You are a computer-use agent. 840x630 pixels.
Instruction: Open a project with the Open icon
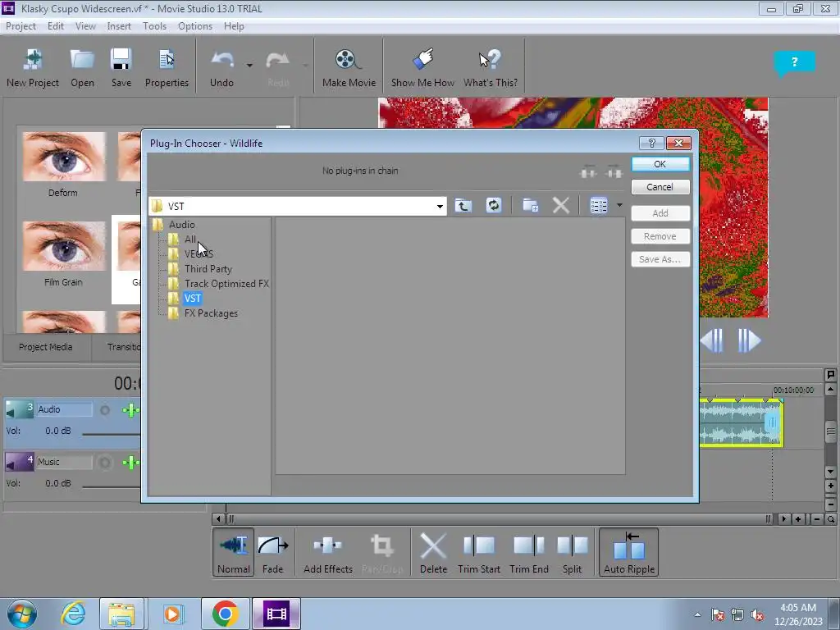(x=82, y=67)
